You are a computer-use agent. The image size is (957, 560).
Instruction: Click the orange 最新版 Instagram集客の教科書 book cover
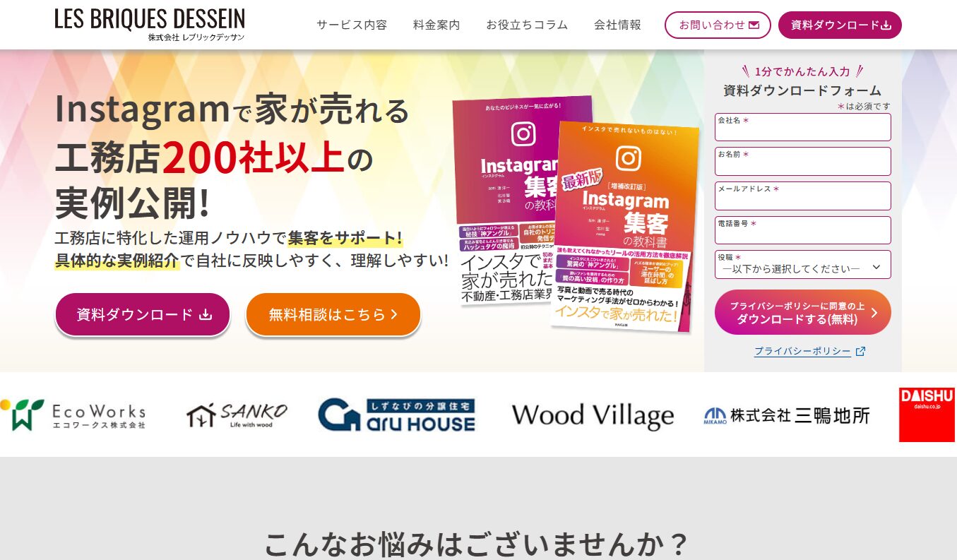[624, 226]
